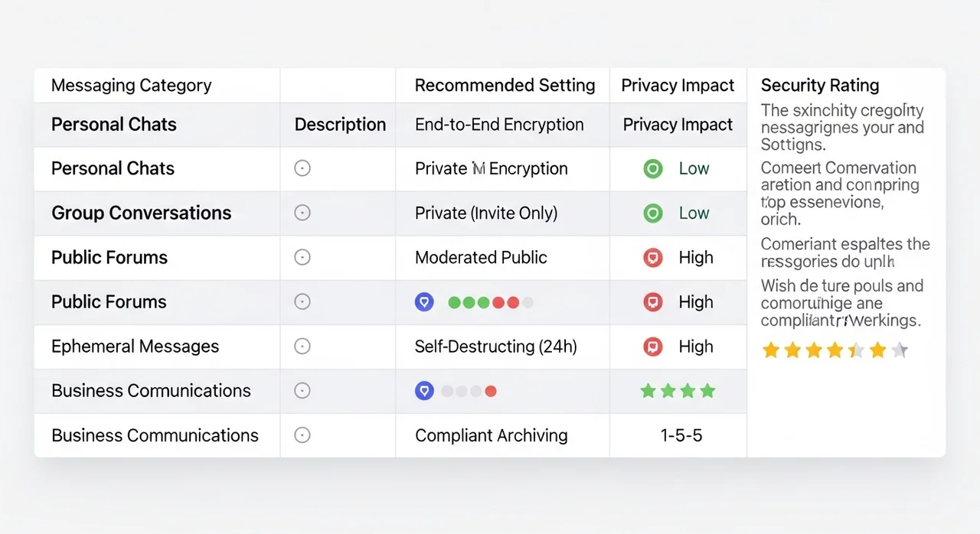Select the Description circle for Ephemeral Messages
This screenshot has width=980, height=534.
point(302,347)
